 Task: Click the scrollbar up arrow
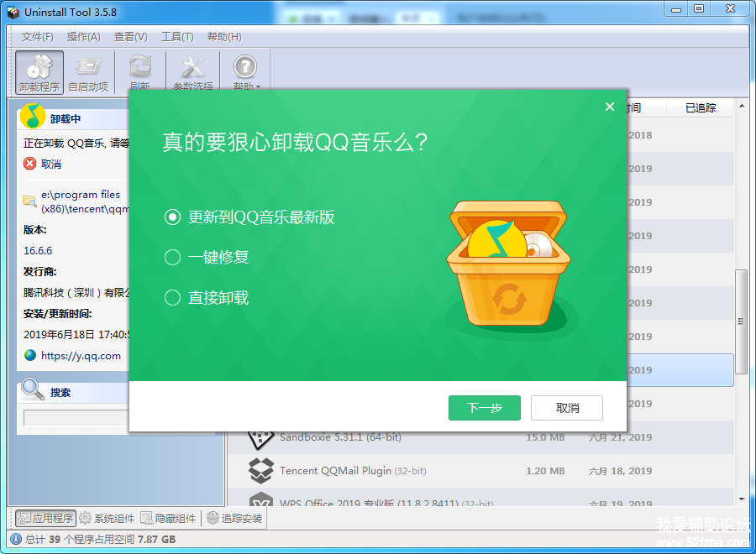coord(742,106)
